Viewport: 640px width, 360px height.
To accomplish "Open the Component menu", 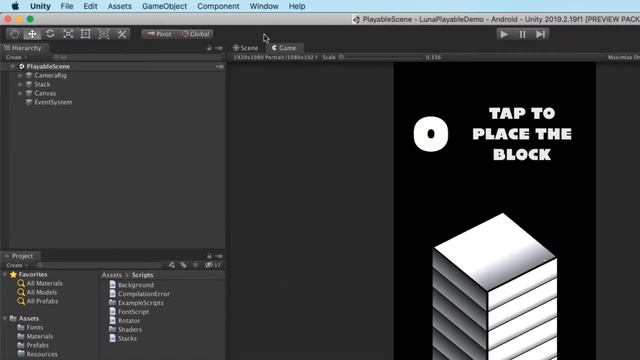I will pos(218,6).
